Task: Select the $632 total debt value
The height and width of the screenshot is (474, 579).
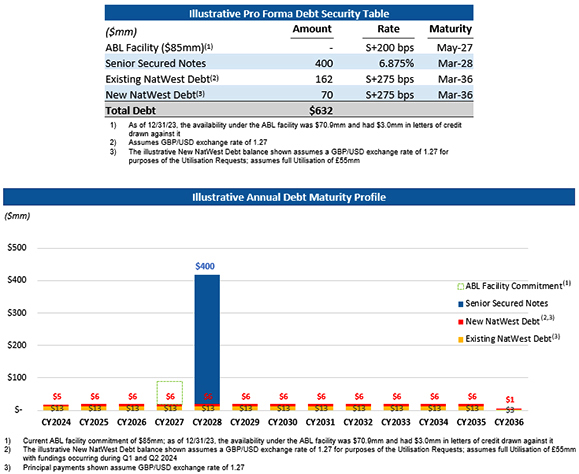Action: 321,110
